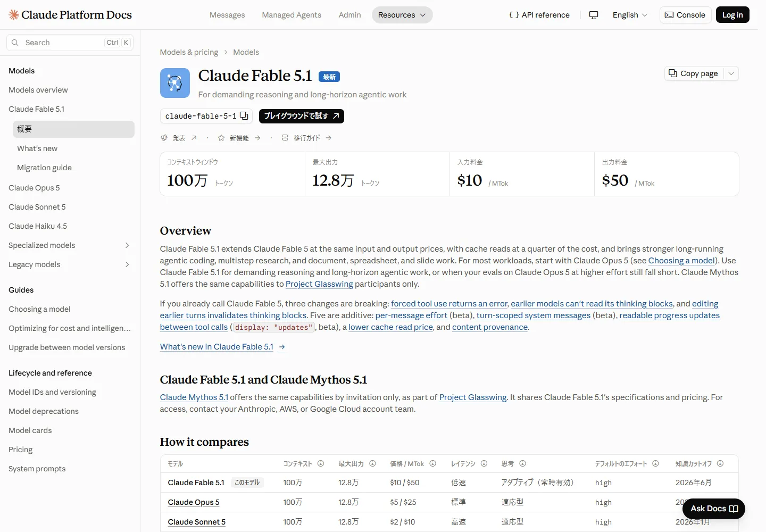
Task: Click the theme monitor icon in header
Action: (594, 15)
